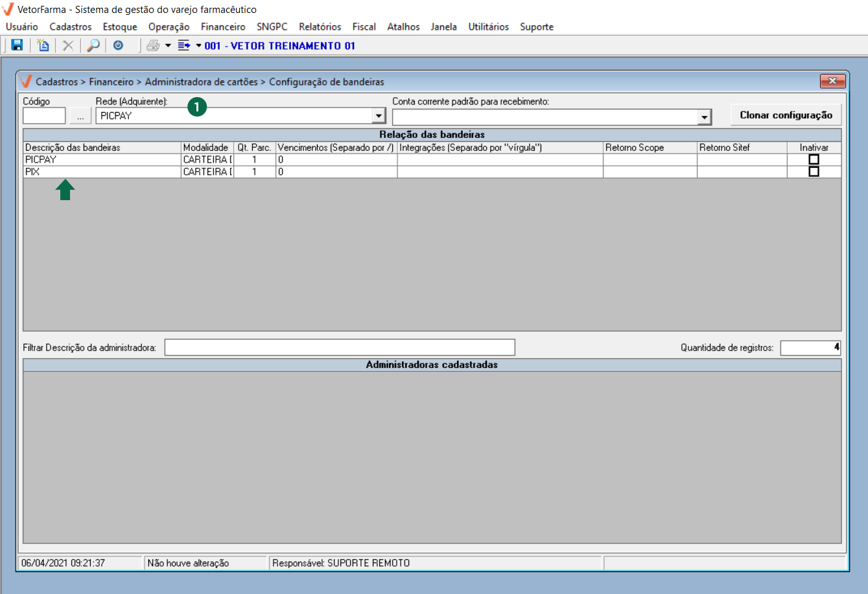Screen dimensions: 868x594
Task: Open the printer icon's dropdown arrow
Action: tap(168, 45)
